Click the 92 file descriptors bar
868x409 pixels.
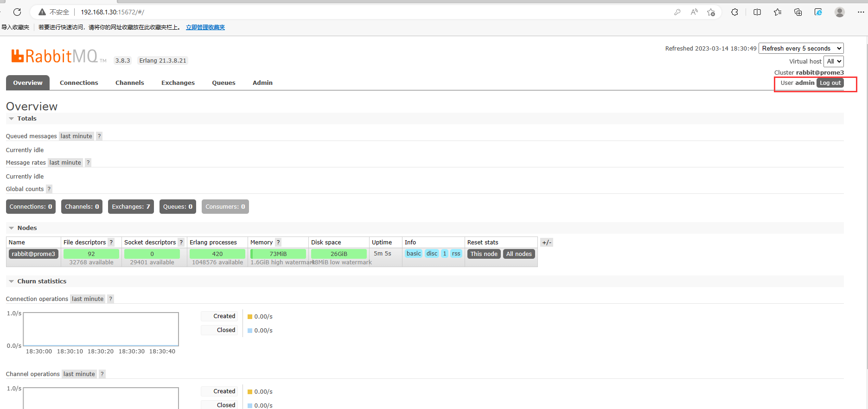pyautogui.click(x=91, y=254)
